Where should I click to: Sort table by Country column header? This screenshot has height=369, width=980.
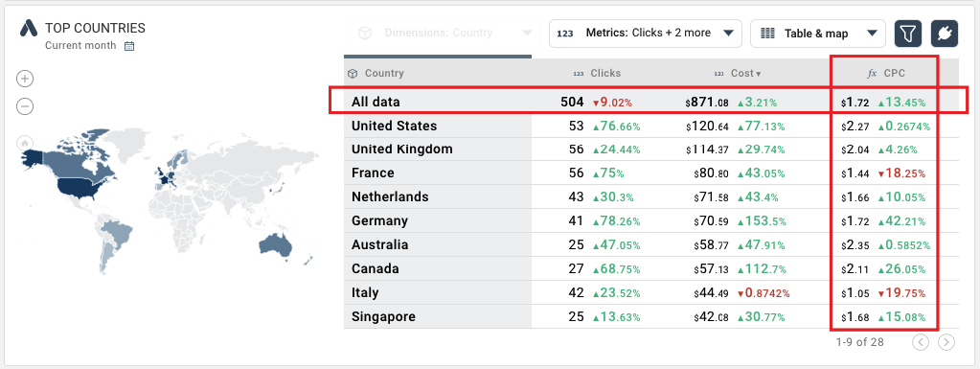(384, 73)
